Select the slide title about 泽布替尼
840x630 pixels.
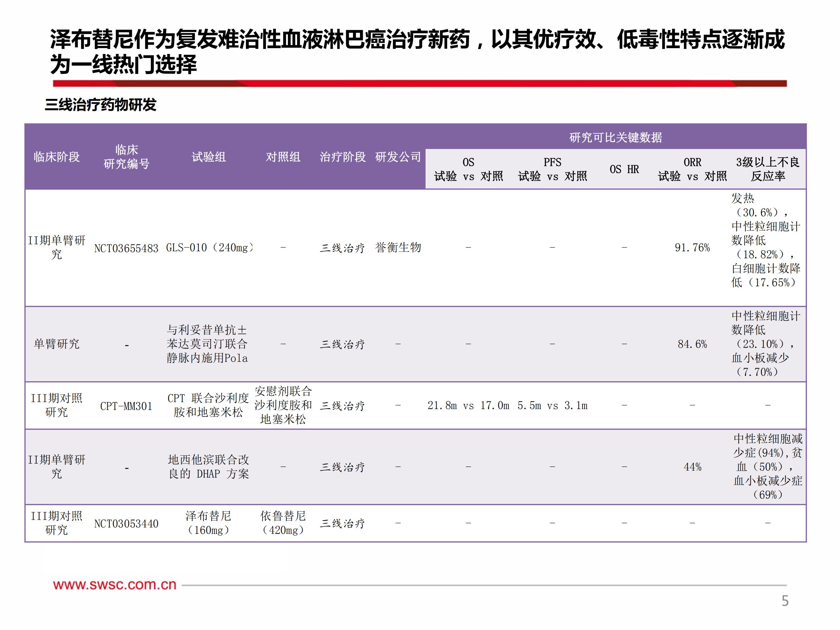417,52
